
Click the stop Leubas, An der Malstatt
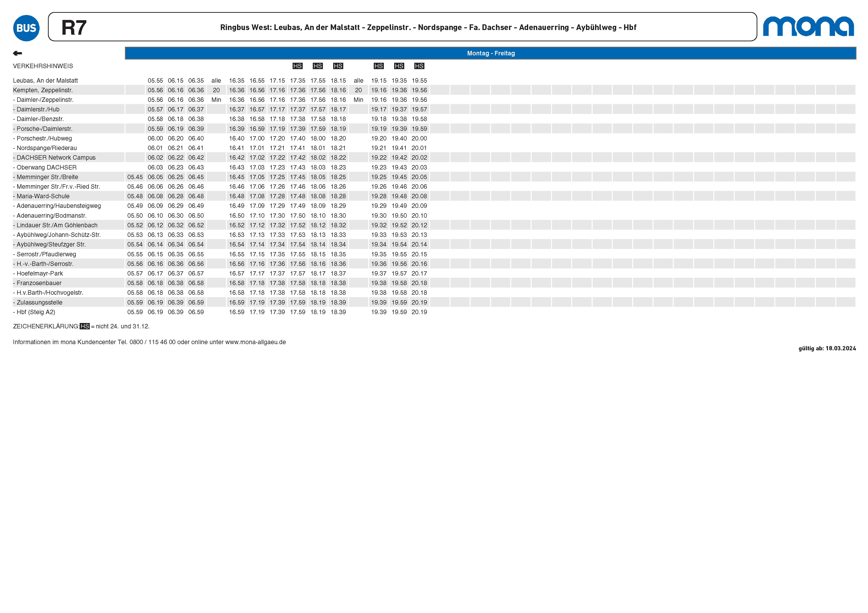click(x=45, y=80)
